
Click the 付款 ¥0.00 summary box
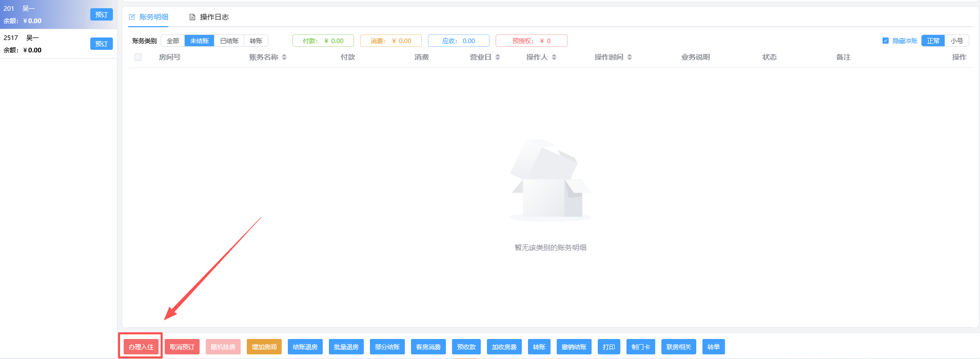[323, 41]
